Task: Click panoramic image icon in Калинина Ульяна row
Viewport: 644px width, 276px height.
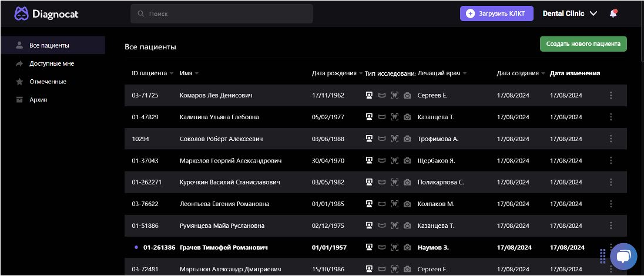Action: tap(382, 117)
